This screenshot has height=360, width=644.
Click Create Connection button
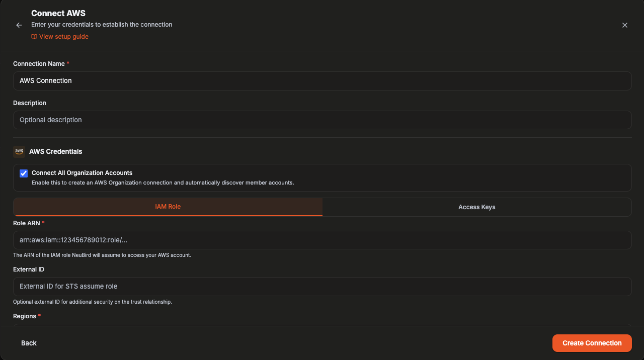point(592,343)
